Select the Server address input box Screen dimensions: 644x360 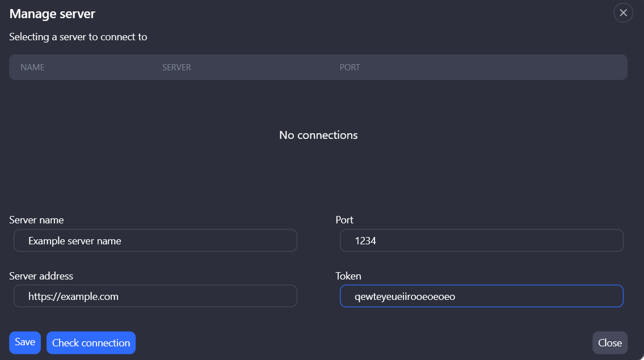(x=155, y=296)
